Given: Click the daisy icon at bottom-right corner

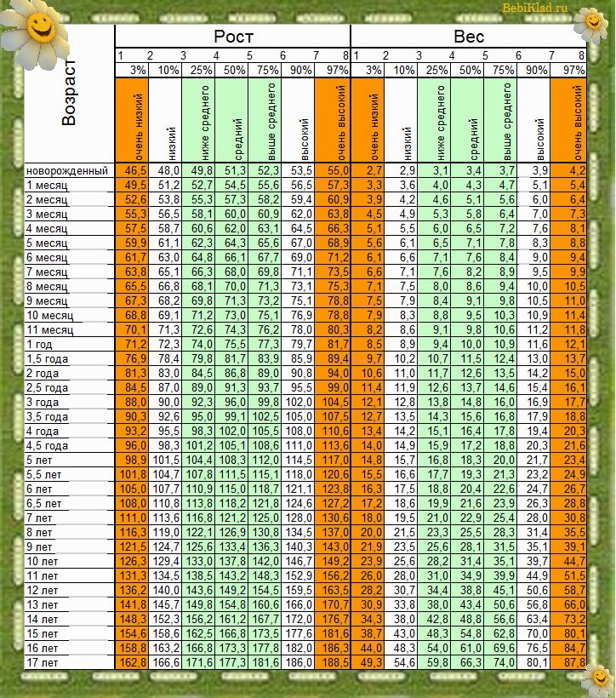Looking at the screenshot, I should tap(599, 679).
